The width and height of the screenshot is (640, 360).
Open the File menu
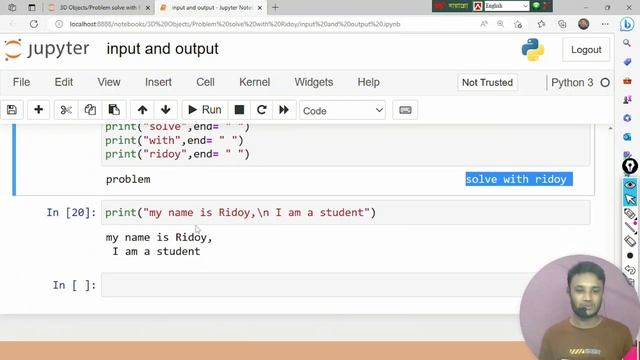click(21, 82)
